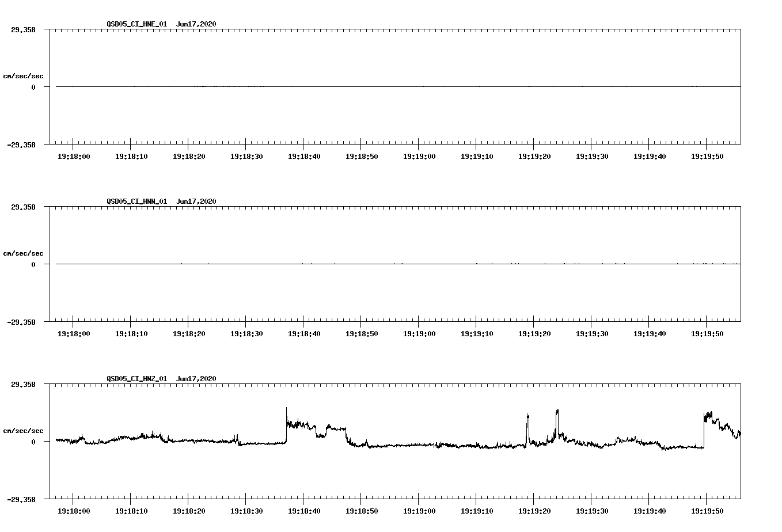
Task: Select the 19:19:10 time label under HNN plot
Action: 477,333
